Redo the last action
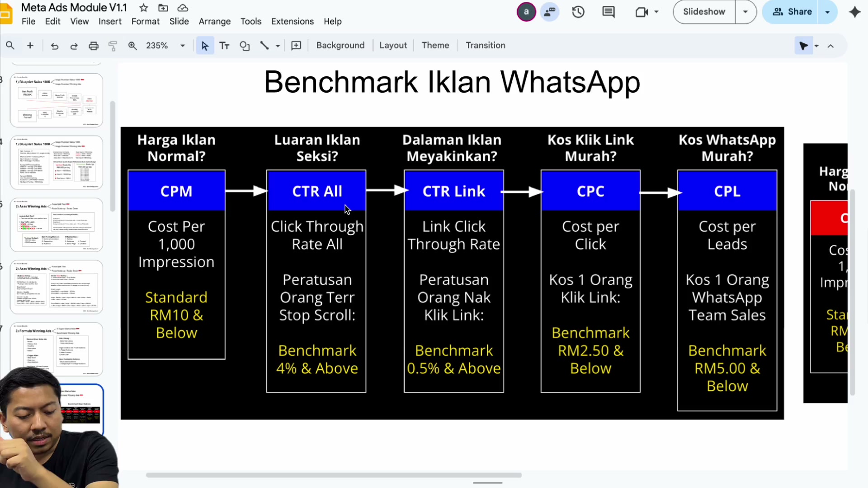Image resolution: width=868 pixels, height=488 pixels. pos(74,46)
